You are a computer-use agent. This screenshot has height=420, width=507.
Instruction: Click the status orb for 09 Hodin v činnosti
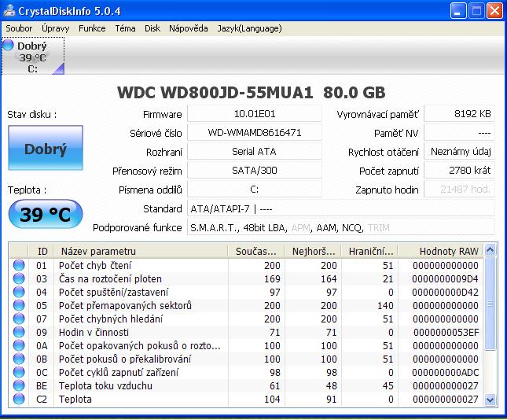pyautogui.click(x=19, y=332)
